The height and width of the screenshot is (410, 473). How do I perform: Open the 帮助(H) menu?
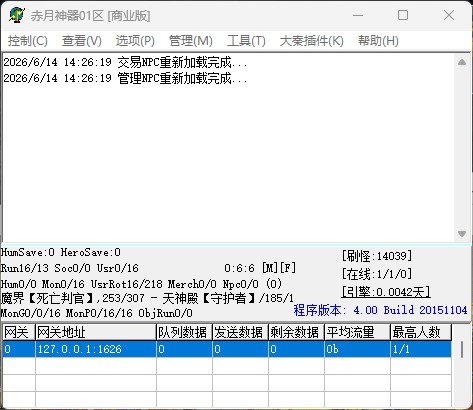378,41
